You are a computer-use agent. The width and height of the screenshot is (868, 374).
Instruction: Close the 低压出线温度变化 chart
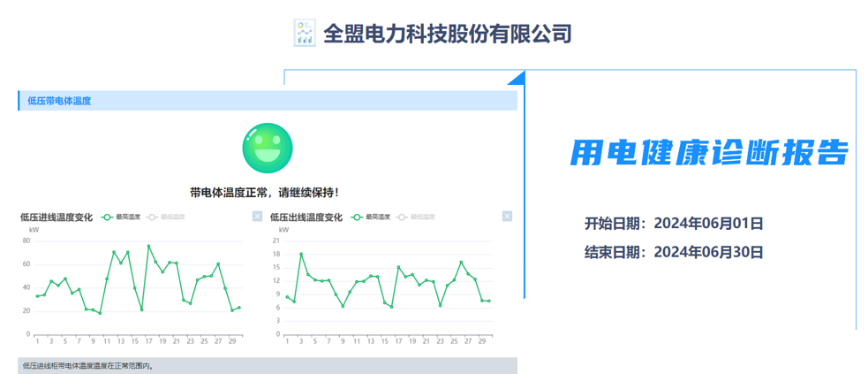[507, 217]
